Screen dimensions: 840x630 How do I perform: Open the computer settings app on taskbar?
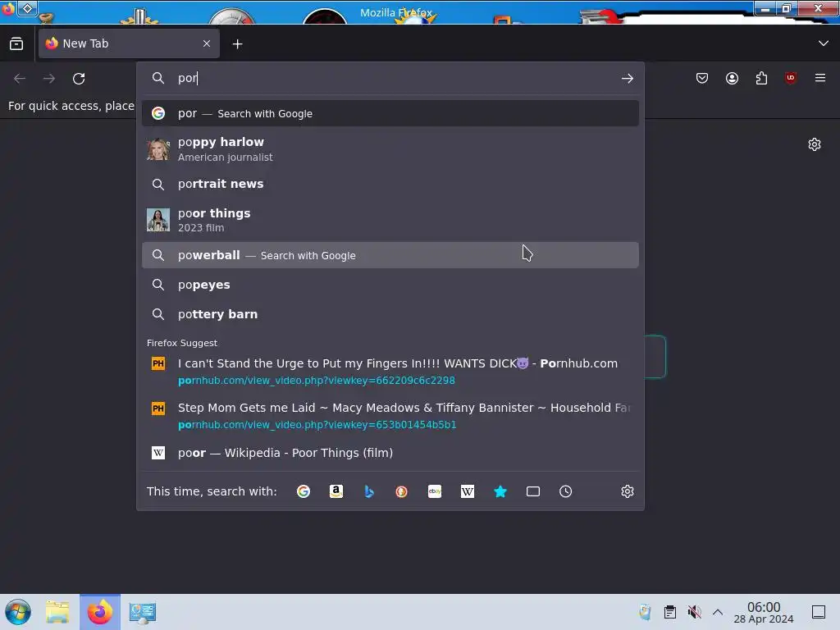143,612
